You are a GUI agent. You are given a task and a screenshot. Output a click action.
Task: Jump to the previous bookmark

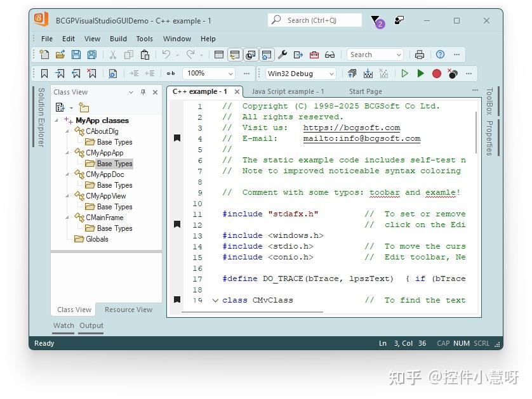[76, 74]
